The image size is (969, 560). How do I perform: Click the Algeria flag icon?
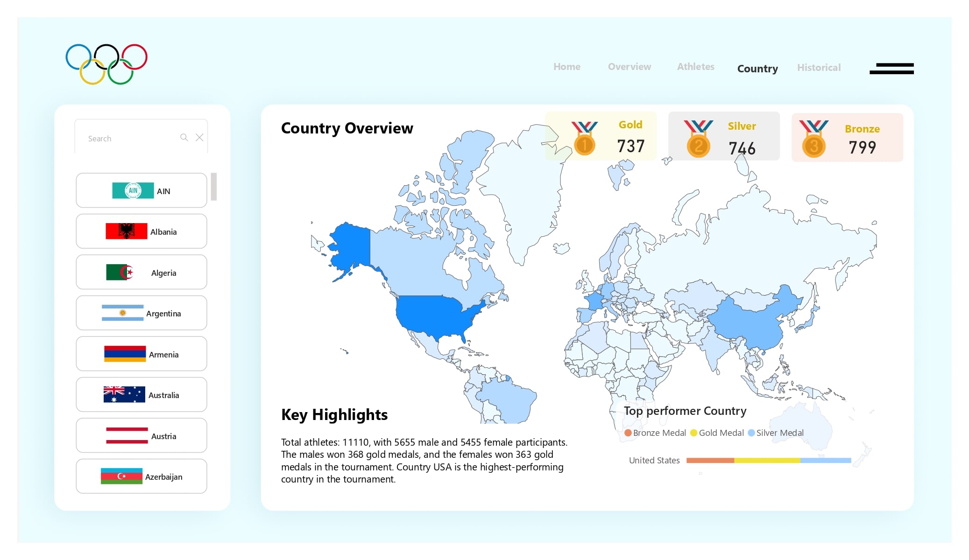pos(120,272)
